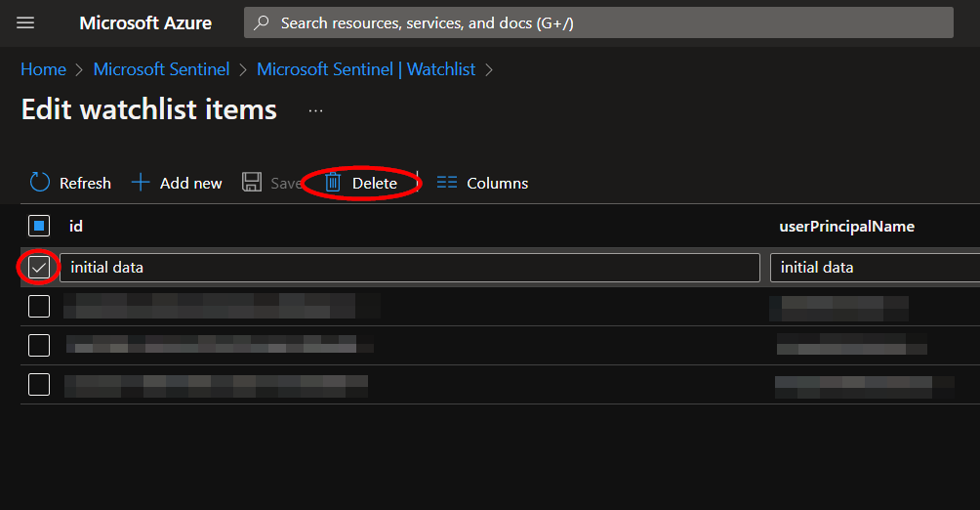This screenshot has height=510, width=980.
Task: Click the plus icon for Add new
Action: [141, 183]
